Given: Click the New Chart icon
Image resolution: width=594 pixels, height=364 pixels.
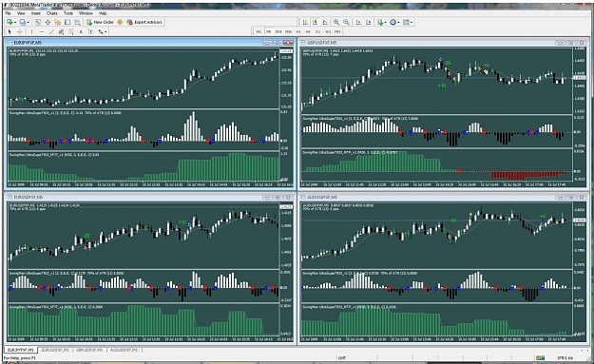Looking at the screenshot, I should (10, 23).
